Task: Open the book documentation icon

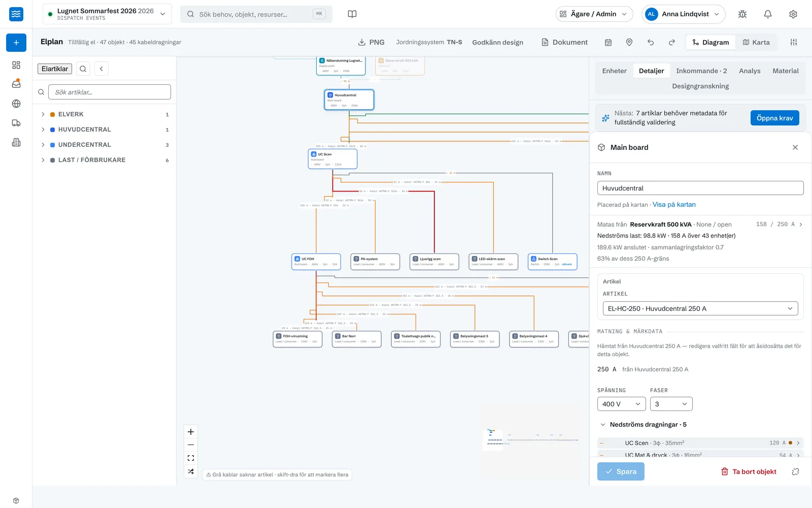Action: (x=352, y=14)
